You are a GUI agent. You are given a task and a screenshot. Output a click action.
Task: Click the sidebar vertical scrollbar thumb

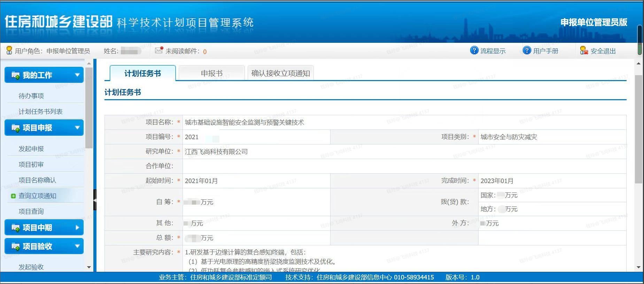click(89, 108)
